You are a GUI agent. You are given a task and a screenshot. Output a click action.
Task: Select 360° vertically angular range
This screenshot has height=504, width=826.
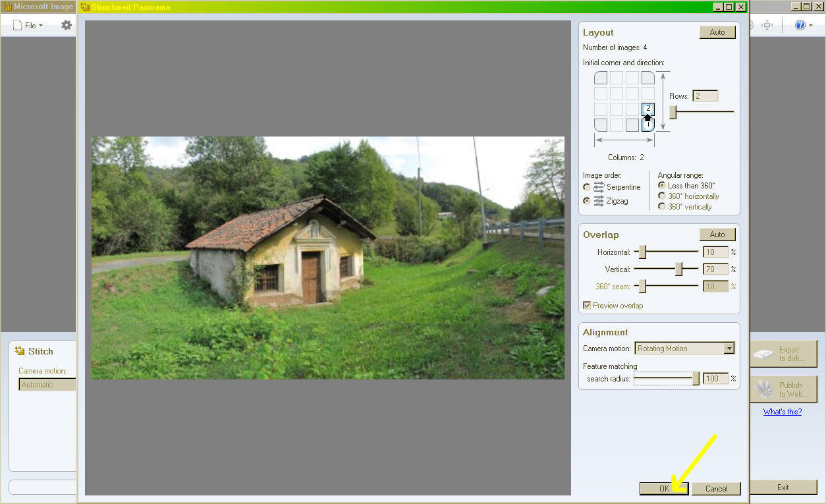click(662, 207)
